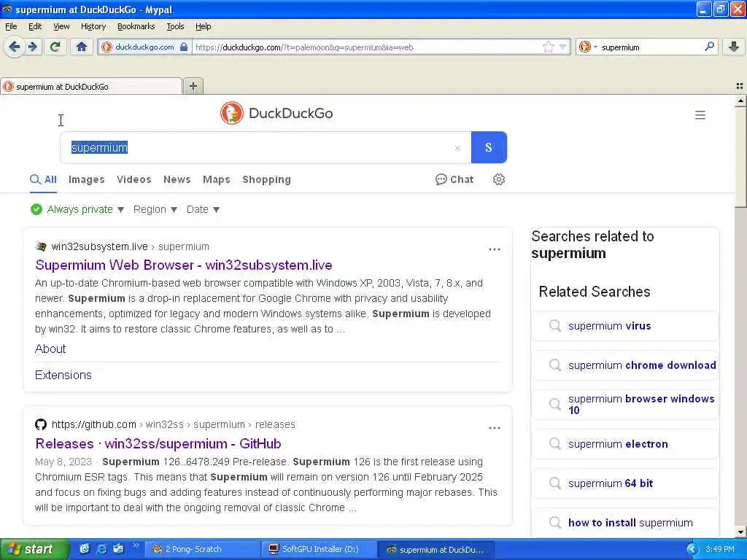Switch to the Maps results tab
747x560 pixels.
(216, 179)
